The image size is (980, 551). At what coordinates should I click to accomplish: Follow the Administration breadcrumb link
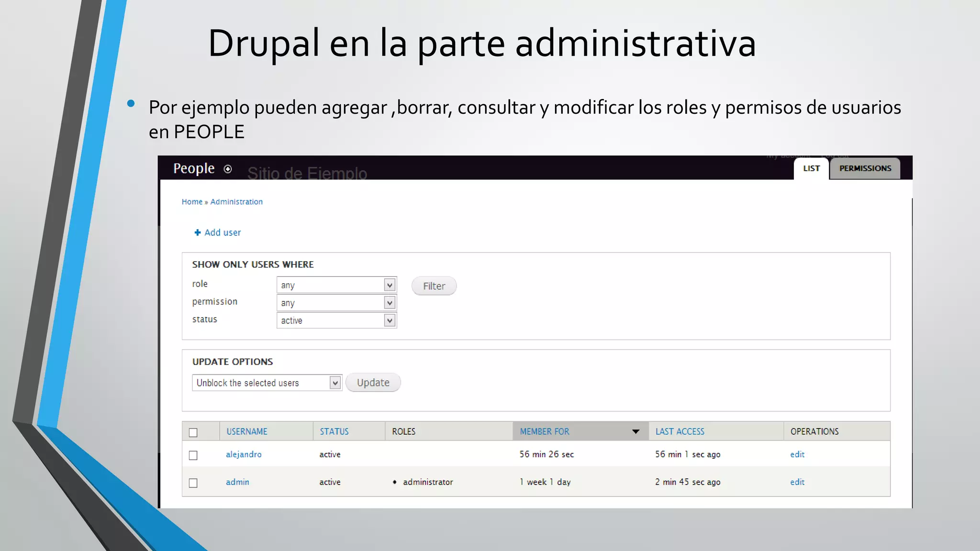coord(236,202)
